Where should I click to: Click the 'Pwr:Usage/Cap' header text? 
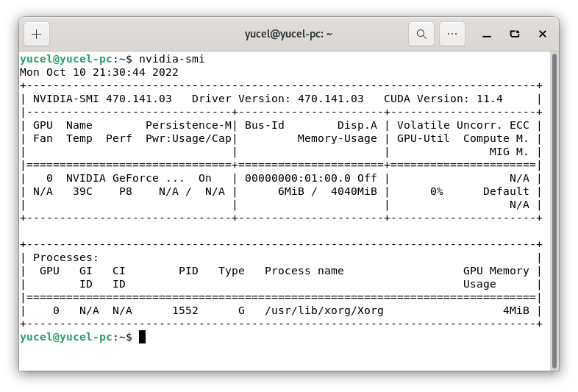[188, 139]
